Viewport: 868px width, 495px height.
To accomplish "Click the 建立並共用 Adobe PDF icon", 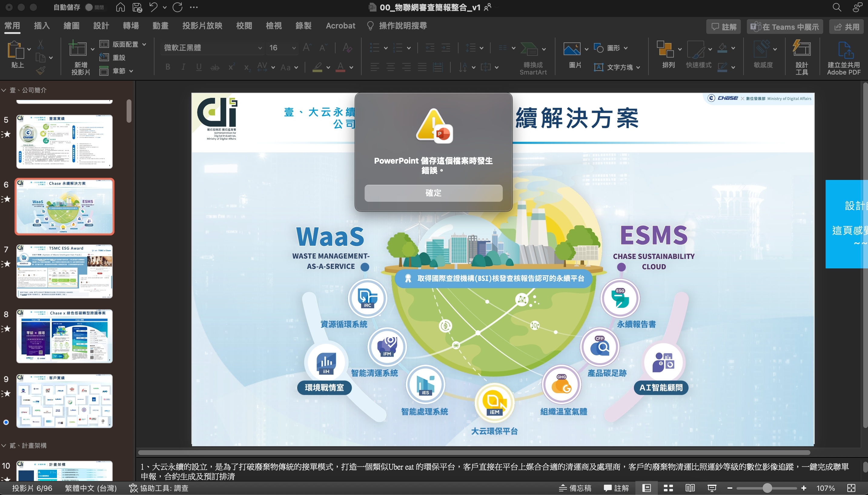I will click(x=846, y=50).
